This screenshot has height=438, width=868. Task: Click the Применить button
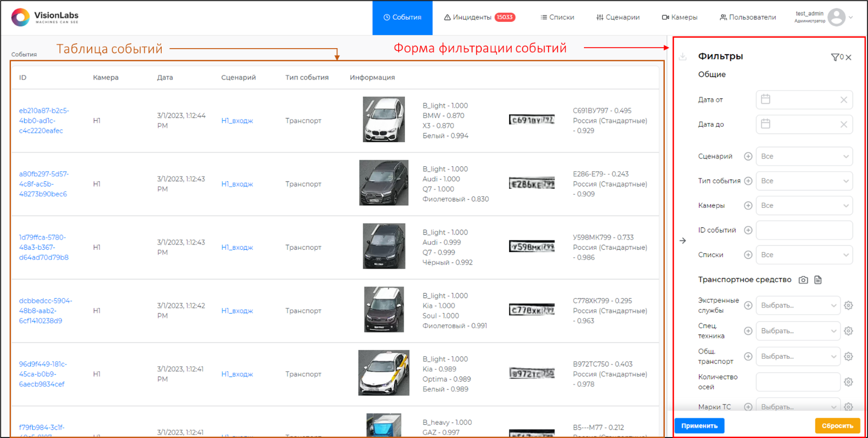pos(699,426)
